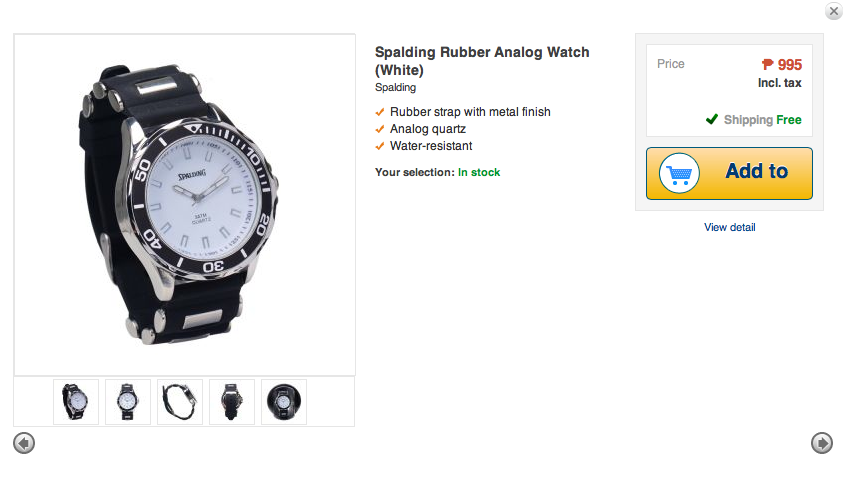Click the green Shipping Free checkmark

(712, 119)
